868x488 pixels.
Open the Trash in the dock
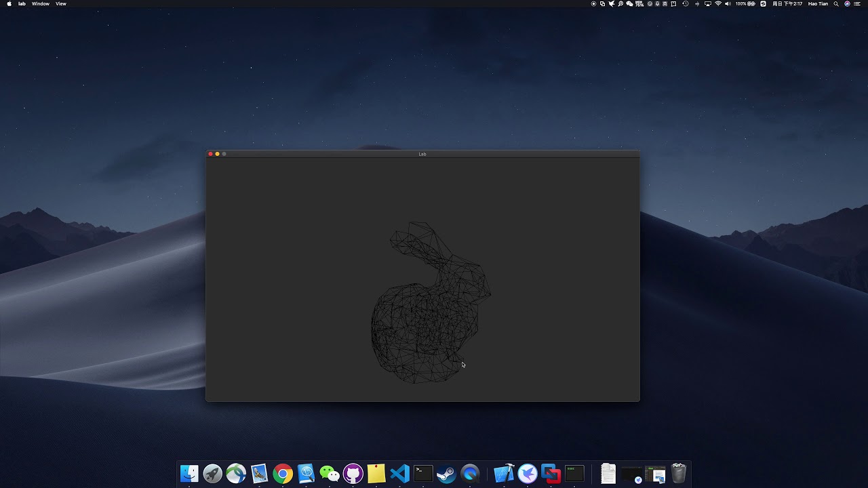pyautogui.click(x=678, y=473)
